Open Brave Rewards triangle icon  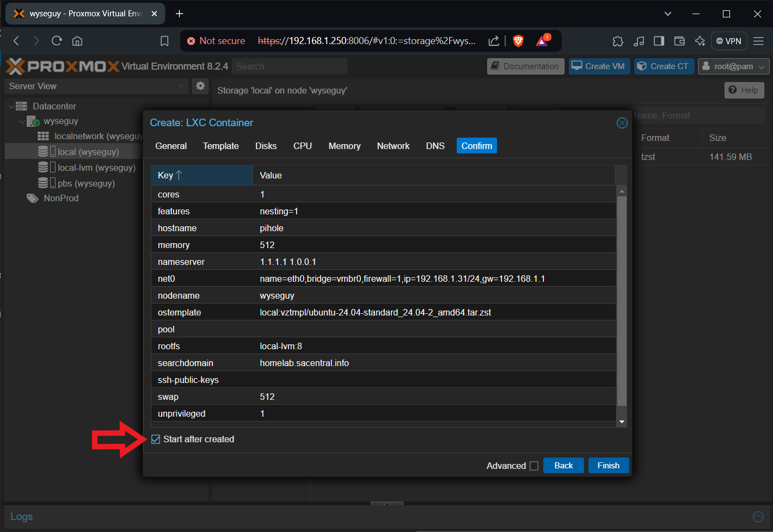click(x=543, y=40)
